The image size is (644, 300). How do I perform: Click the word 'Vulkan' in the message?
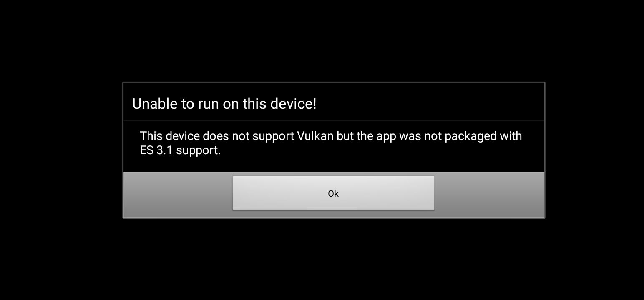315,136
